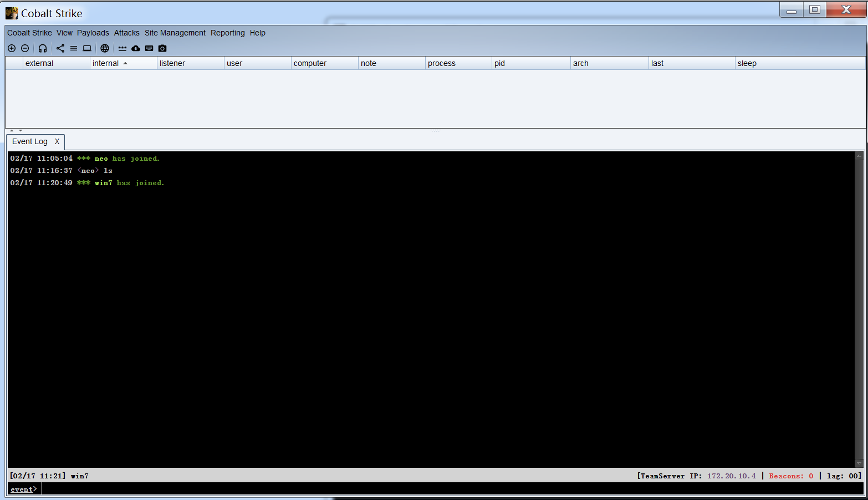View keystrokes with the keyboard icon

click(149, 48)
